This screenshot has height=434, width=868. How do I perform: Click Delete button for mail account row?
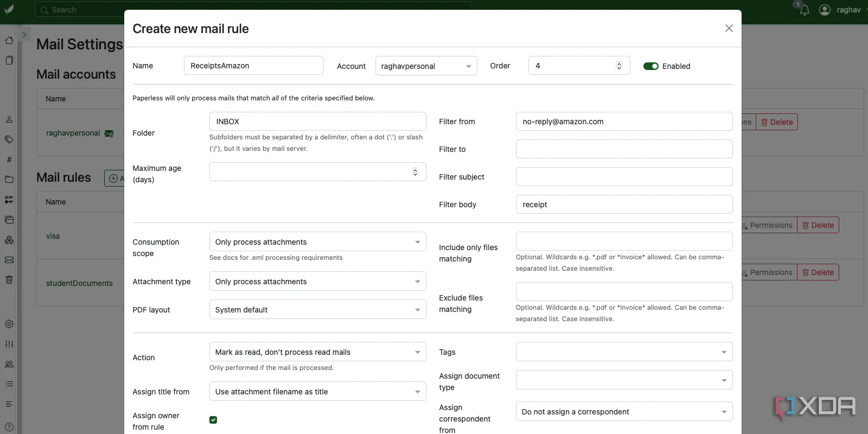point(776,122)
